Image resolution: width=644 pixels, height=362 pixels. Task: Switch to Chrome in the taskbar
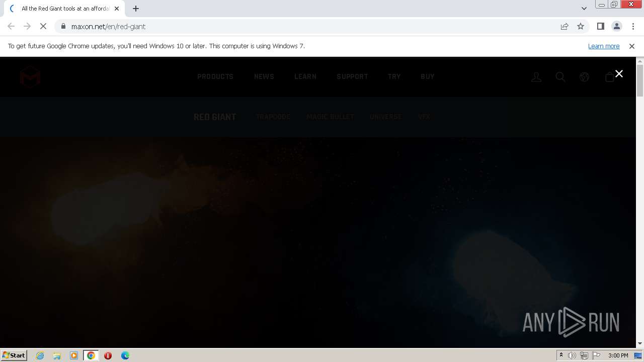(x=91, y=355)
